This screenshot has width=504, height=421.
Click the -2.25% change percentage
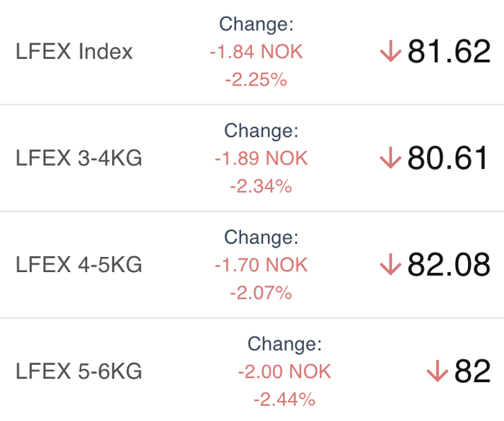[256, 79]
